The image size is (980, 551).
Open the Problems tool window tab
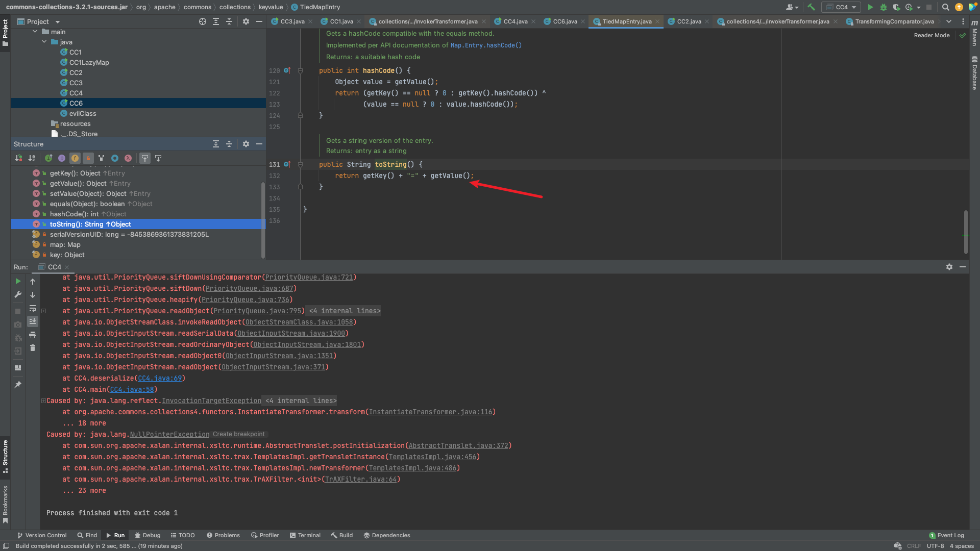pos(224,535)
